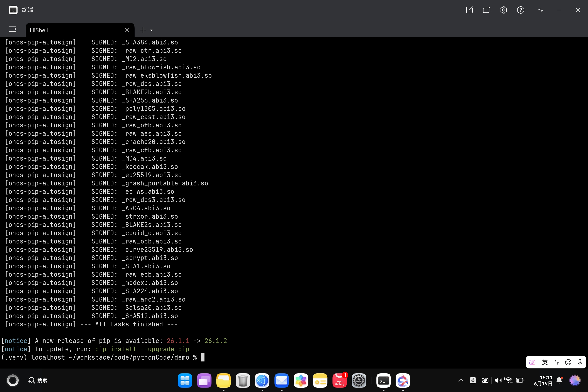Open the app grid launcher in dock

pos(185,381)
